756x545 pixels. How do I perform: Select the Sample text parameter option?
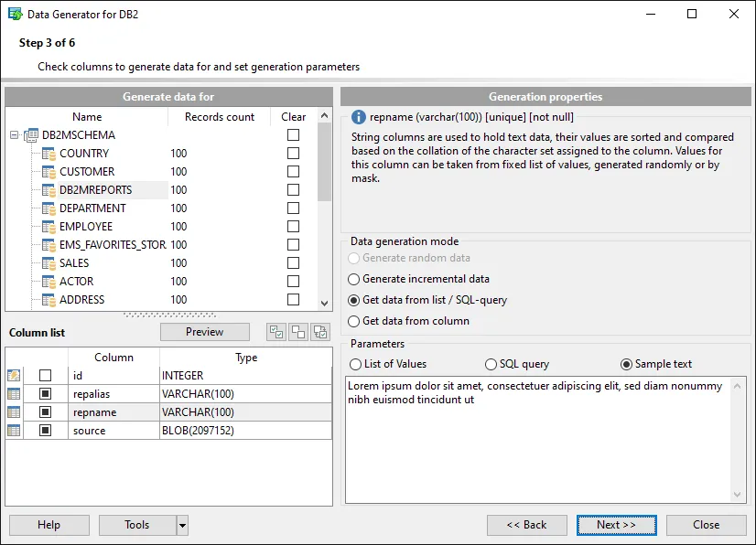tap(656, 364)
